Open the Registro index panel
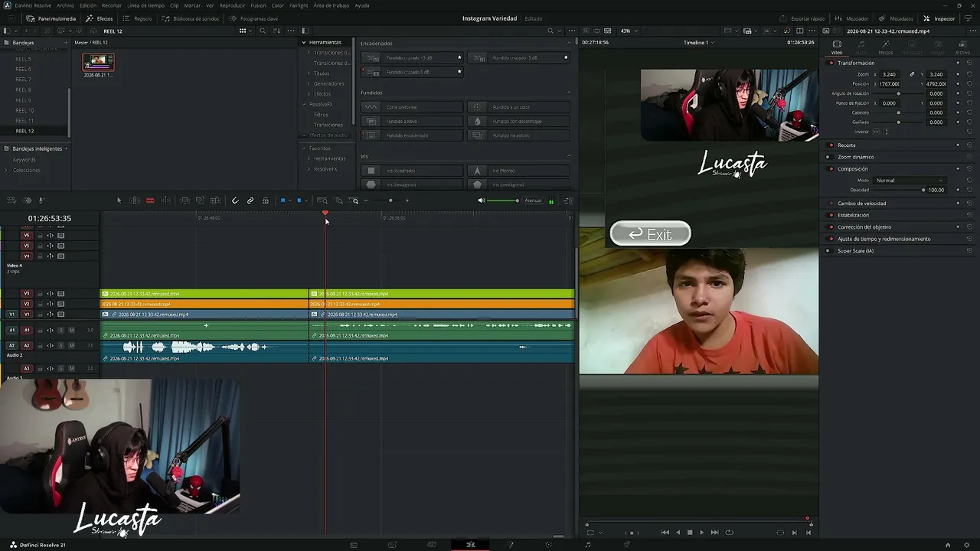This screenshot has width=980, height=551. (x=138, y=18)
